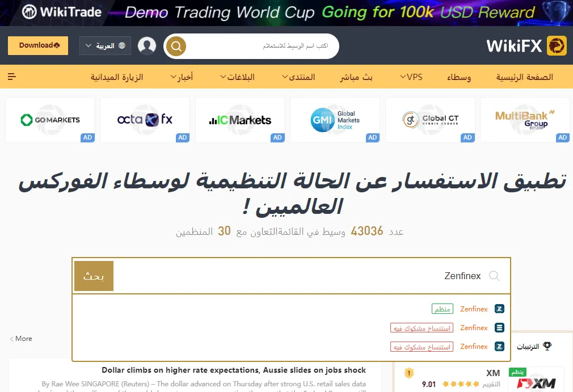The width and height of the screenshot is (573, 392).
Task: Click the XM broker name
Action: tap(493, 373)
